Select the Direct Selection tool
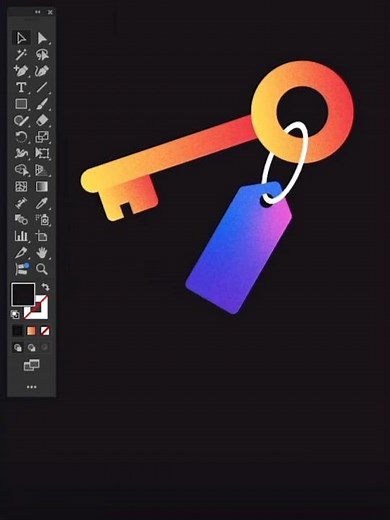 coord(42,38)
